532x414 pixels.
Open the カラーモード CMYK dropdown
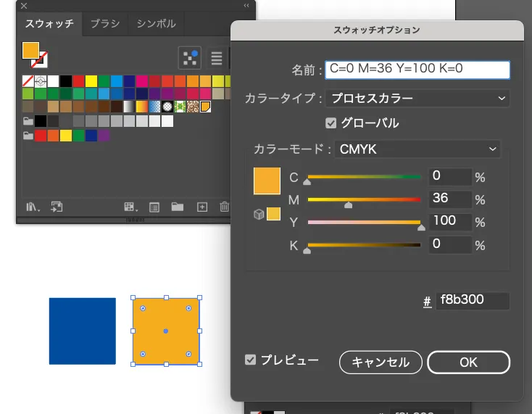tap(417, 149)
